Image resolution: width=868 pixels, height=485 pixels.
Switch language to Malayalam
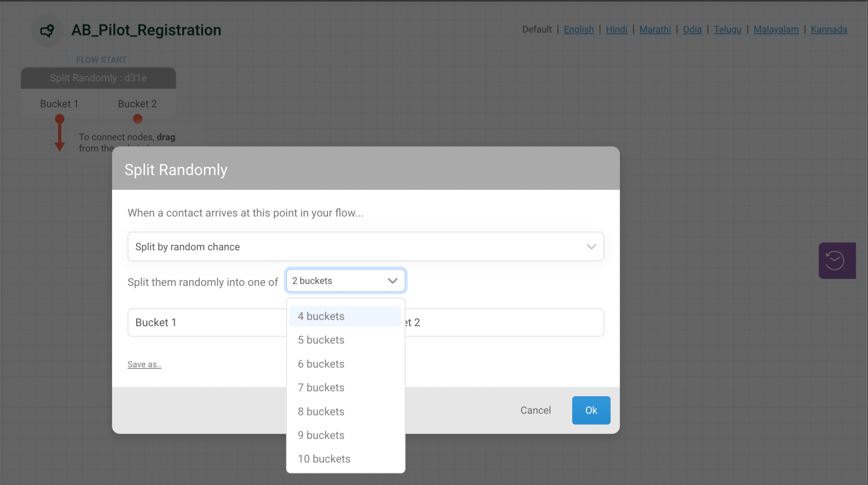pos(776,30)
